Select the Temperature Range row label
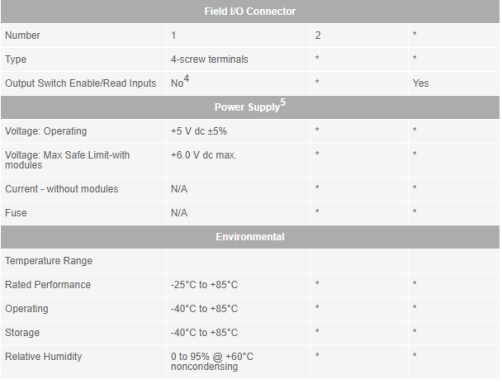The height and width of the screenshot is (384, 502). pos(49,261)
